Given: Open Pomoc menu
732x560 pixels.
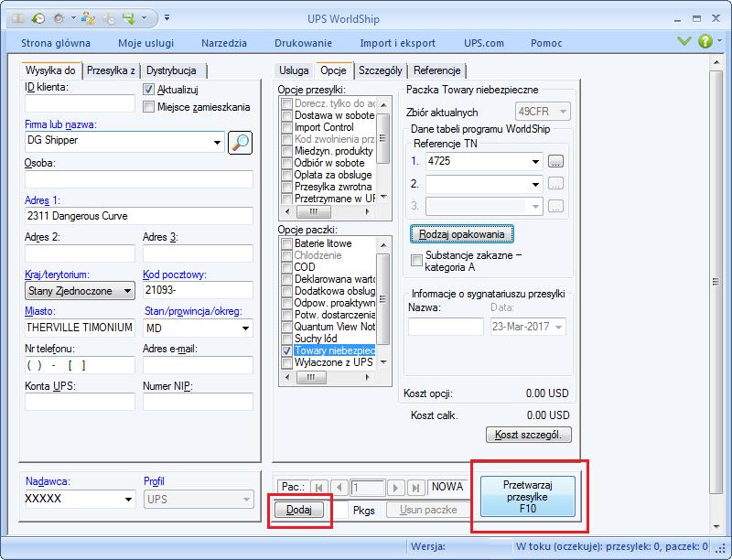Looking at the screenshot, I should point(546,43).
